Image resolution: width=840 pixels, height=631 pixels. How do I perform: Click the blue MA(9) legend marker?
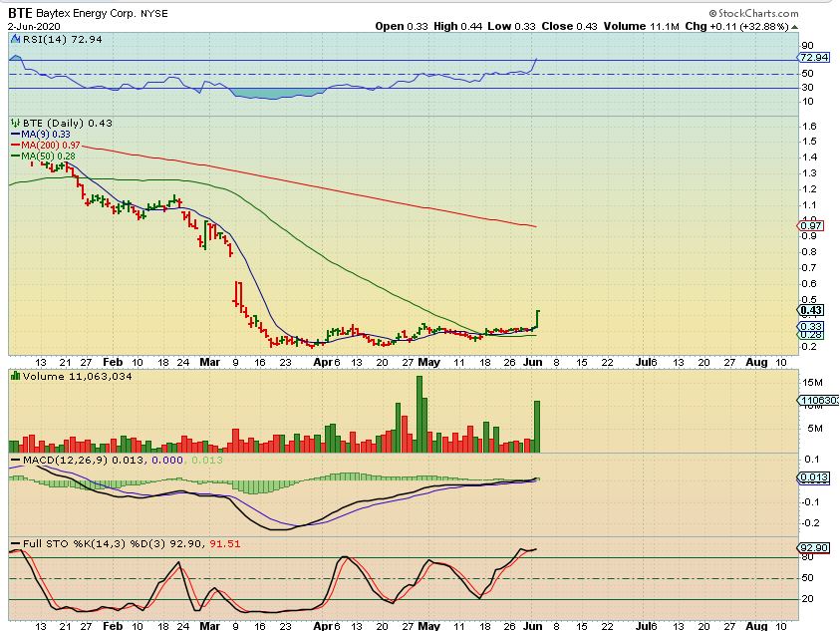[14, 133]
